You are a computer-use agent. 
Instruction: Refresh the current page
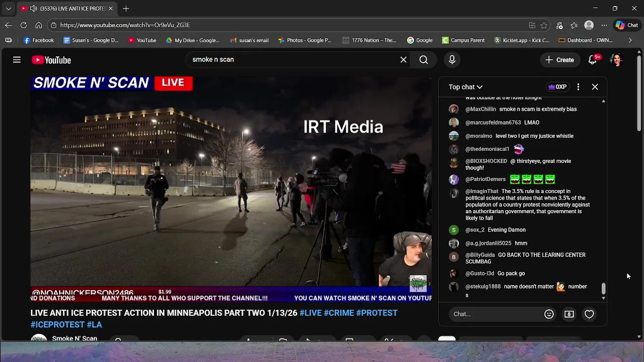click(x=24, y=25)
